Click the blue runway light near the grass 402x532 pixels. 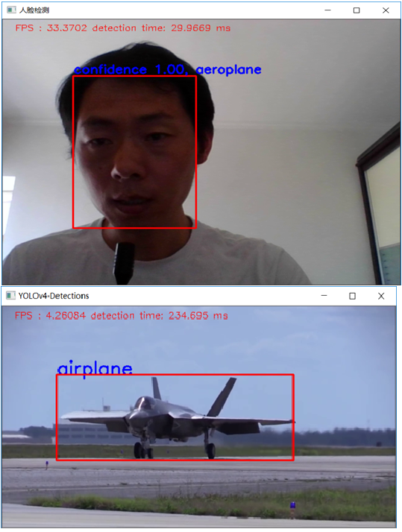pyautogui.click(x=292, y=505)
